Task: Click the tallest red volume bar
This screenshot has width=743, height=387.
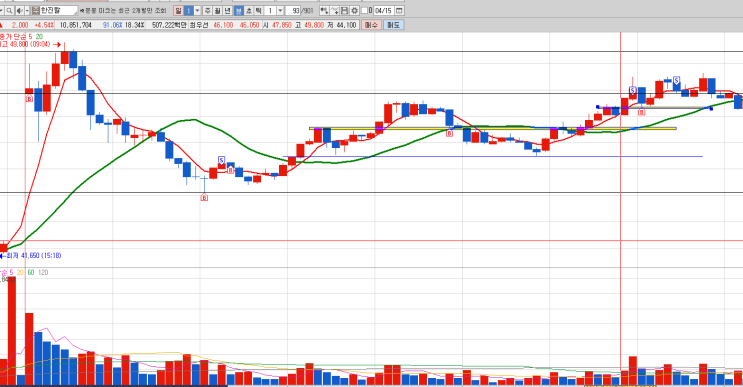Action: [x=12, y=331]
